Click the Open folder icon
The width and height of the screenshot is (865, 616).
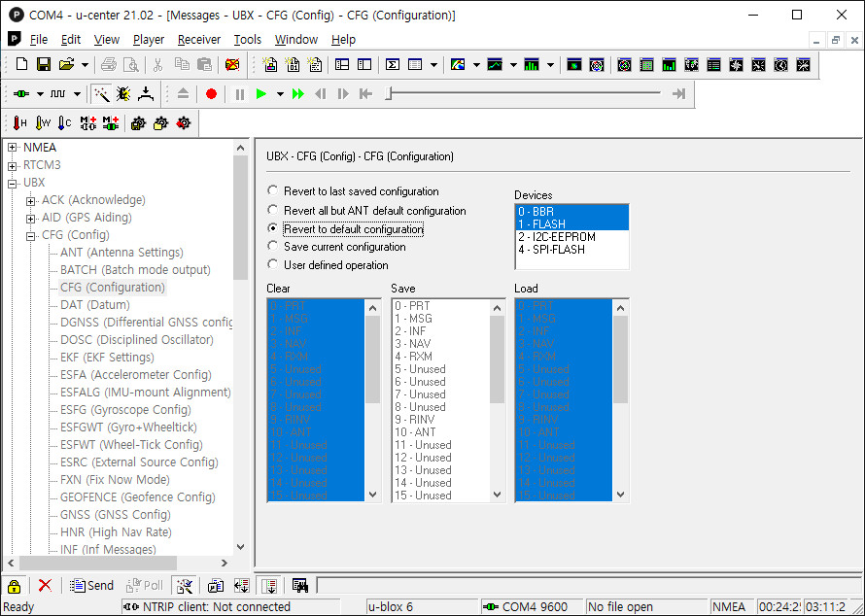pos(67,64)
